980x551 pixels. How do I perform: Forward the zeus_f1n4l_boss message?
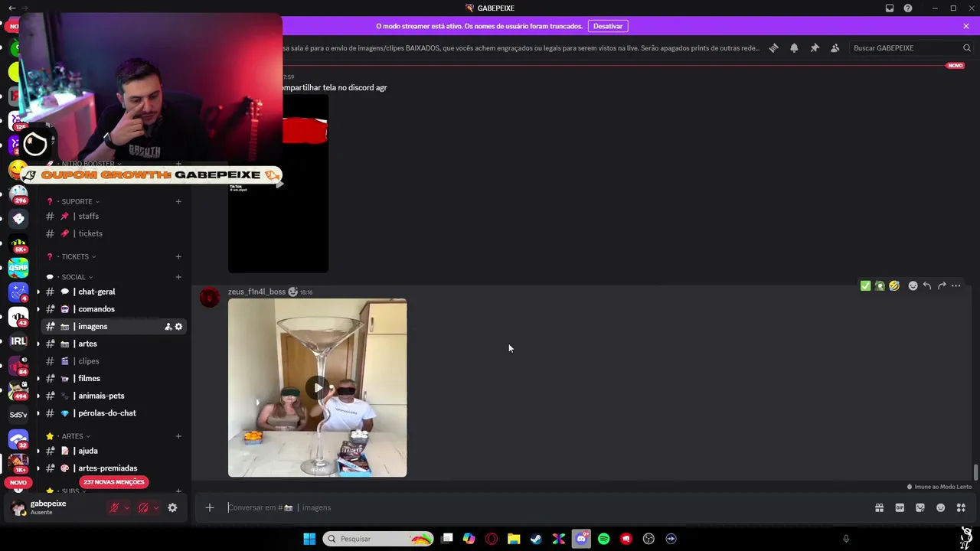[x=942, y=285]
